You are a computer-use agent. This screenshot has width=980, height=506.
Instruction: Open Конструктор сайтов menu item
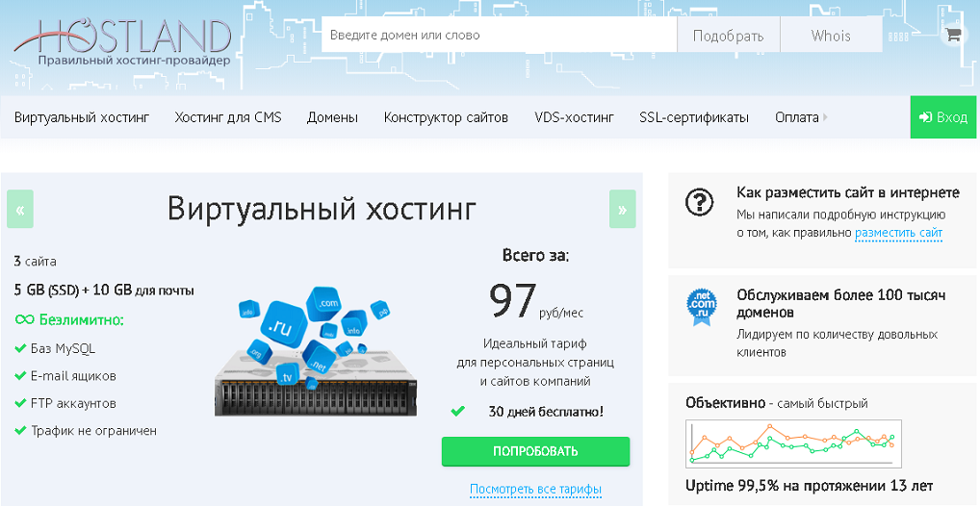click(446, 117)
